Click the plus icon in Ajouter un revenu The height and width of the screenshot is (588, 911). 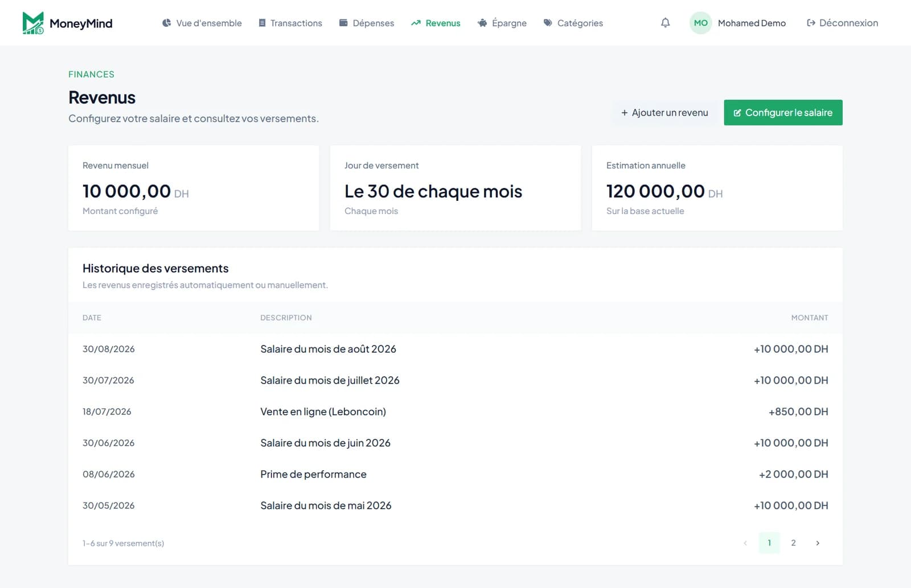click(x=625, y=113)
